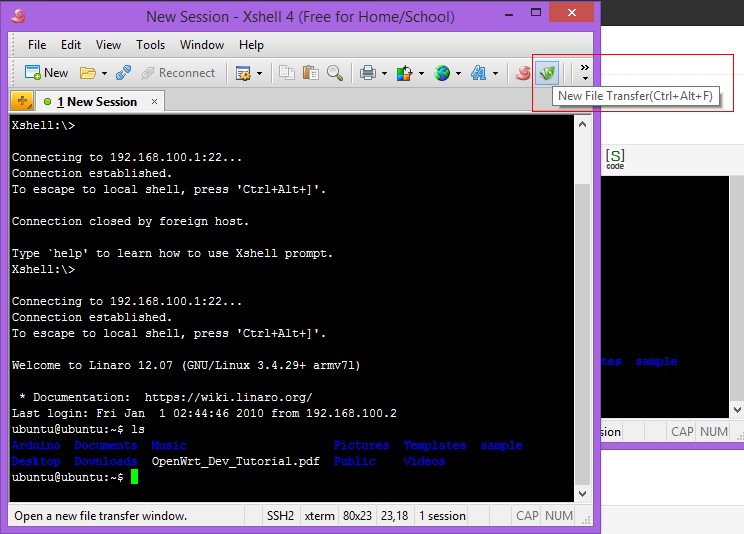Expand the Print dropdown arrow

(384, 73)
